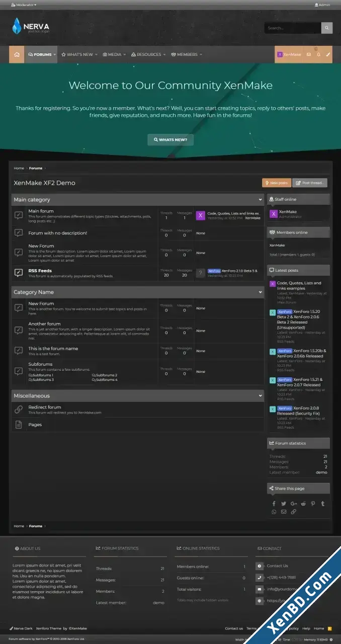Share this page on Pinterest
The image size is (341, 644).
tap(313, 503)
